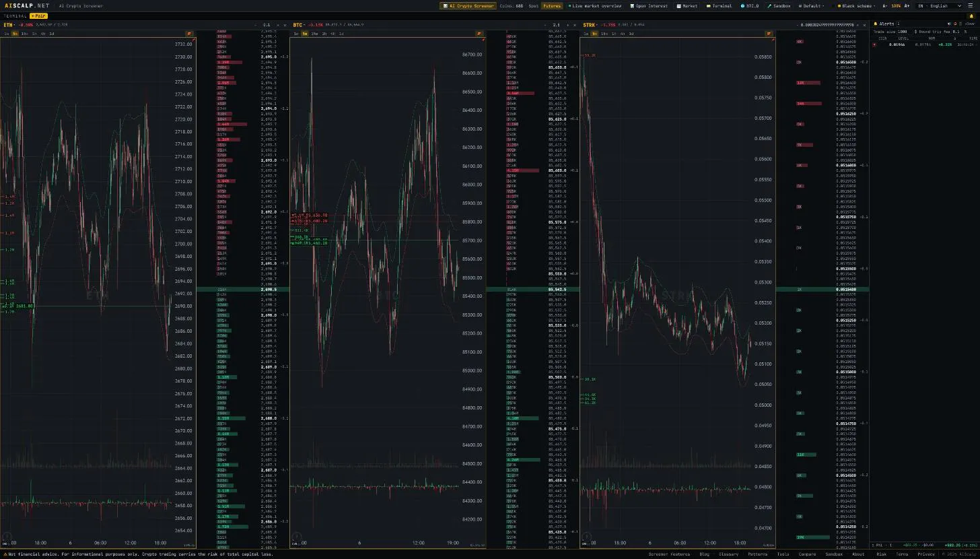Decrease font size with A- button
Screen dimensions: 980x559
tap(885, 5)
